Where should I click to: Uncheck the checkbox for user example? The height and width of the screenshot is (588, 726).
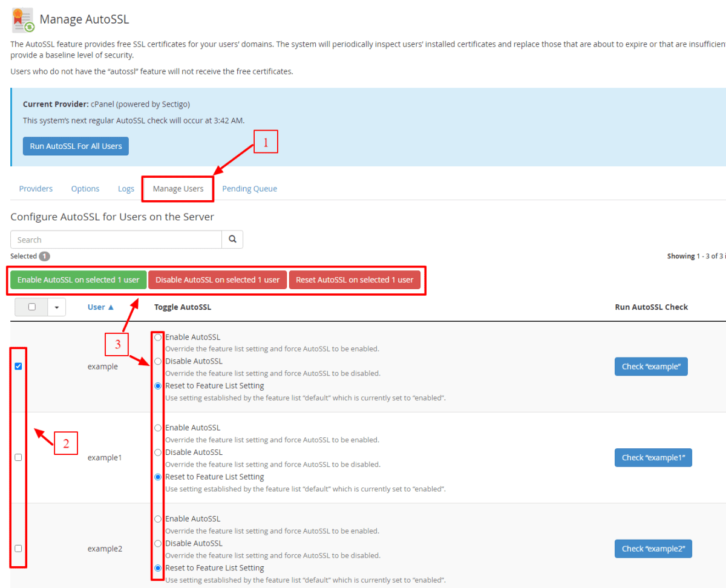(x=18, y=367)
